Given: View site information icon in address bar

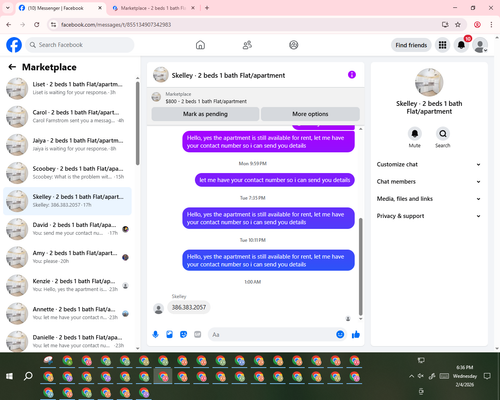Looking at the screenshot, I should (53, 25).
